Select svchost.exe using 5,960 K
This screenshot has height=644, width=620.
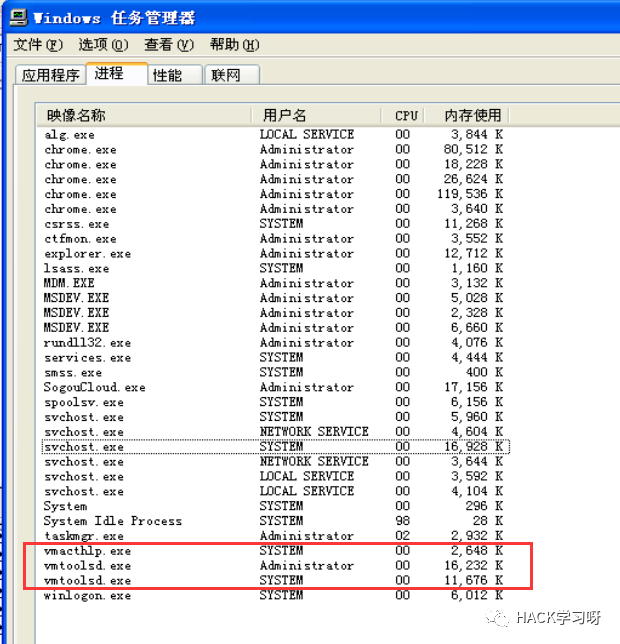coord(275,416)
